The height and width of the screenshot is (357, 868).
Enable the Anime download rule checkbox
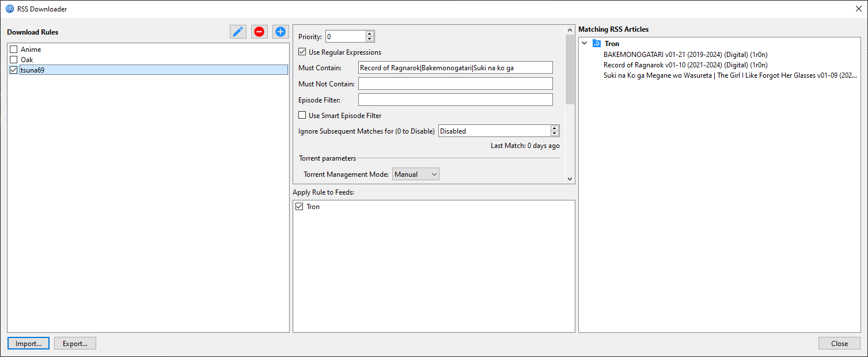(14, 50)
